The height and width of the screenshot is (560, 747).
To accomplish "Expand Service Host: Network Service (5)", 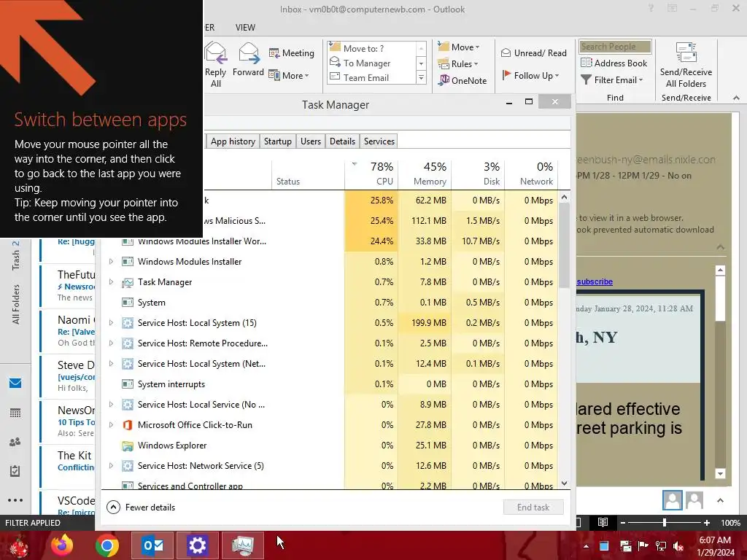I will point(111,466).
